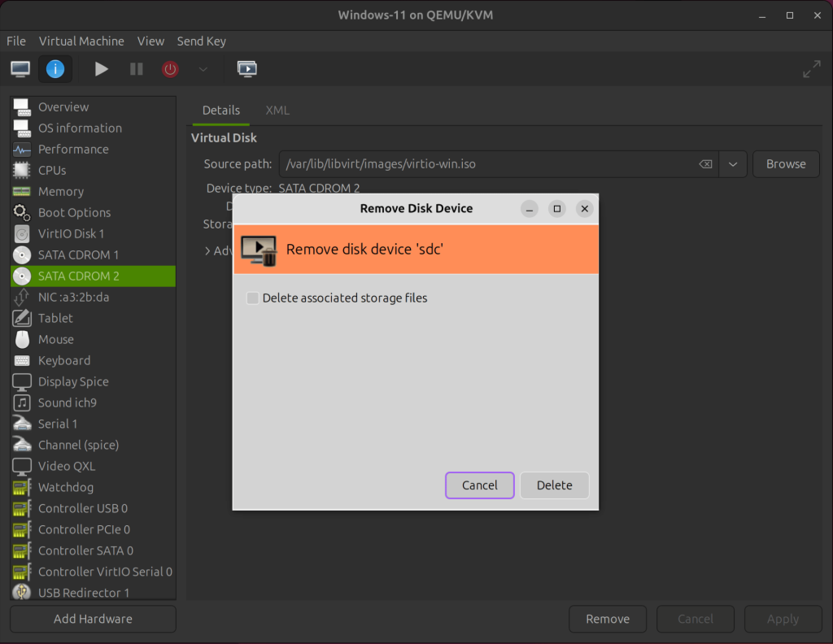Viewport: 833px width, 644px height.
Task: Select the Sound ich9 device
Action: (71, 402)
